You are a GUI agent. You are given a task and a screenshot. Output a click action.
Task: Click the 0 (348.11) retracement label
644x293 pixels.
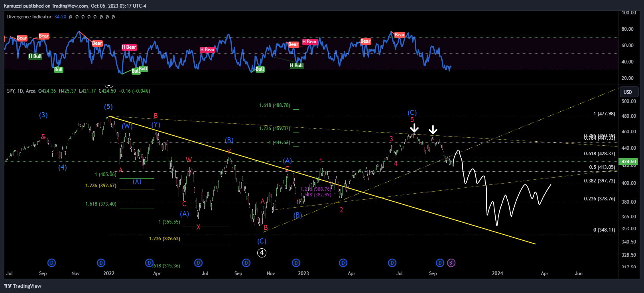point(604,230)
